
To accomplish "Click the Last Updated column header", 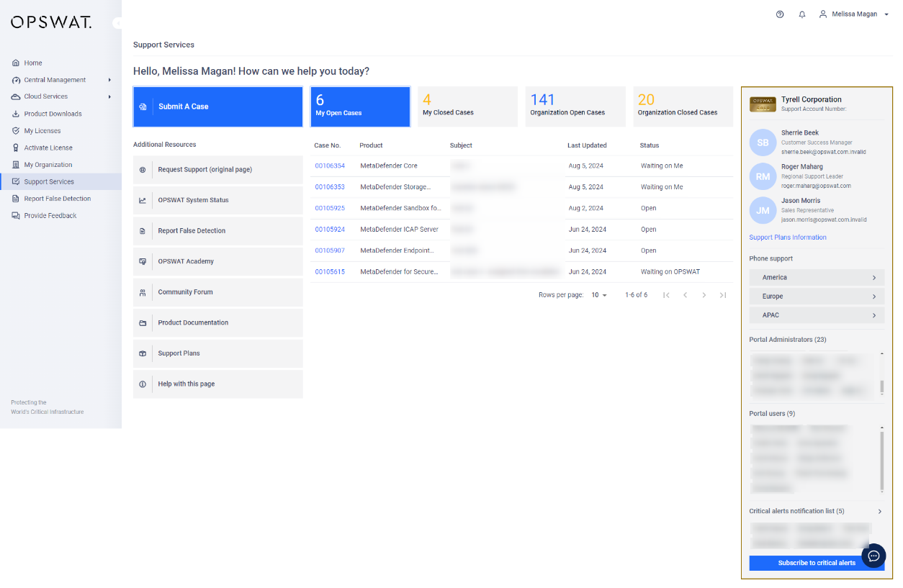I will tap(587, 145).
